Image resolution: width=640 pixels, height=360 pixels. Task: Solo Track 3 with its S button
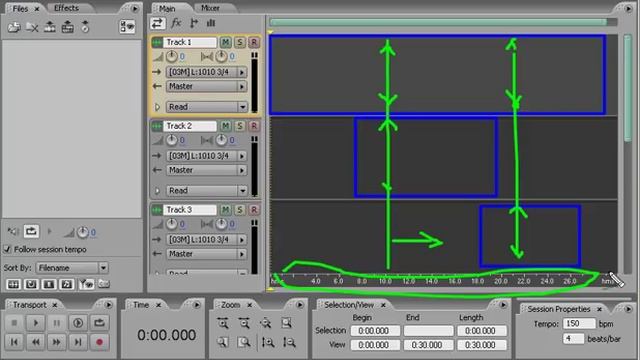pos(240,210)
